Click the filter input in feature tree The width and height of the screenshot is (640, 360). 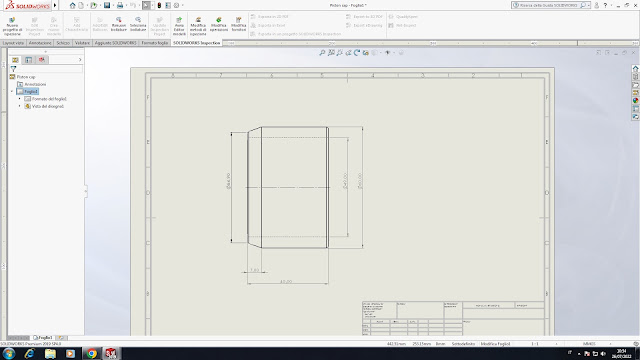[x=50, y=69]
